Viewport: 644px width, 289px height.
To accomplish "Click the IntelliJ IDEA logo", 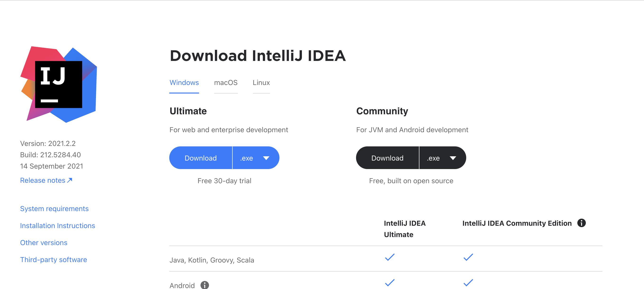I will tap(58, 85).
